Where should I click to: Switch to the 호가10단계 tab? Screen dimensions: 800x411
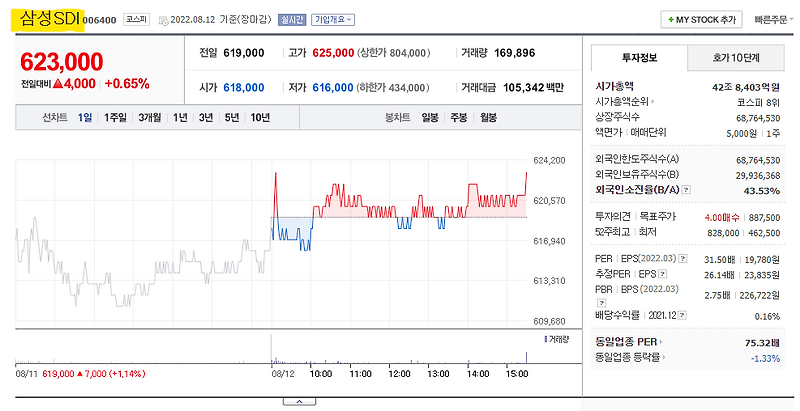(x=736, y=58)
